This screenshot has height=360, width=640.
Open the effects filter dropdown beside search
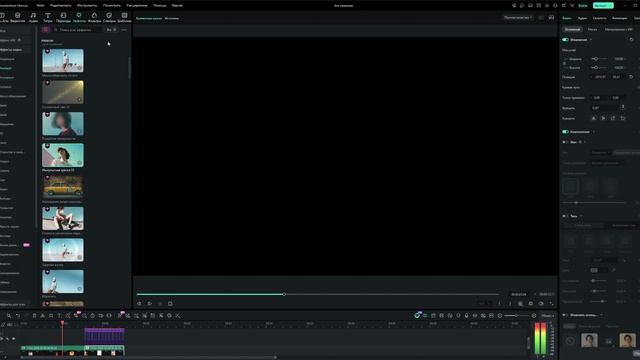point(111,30)
